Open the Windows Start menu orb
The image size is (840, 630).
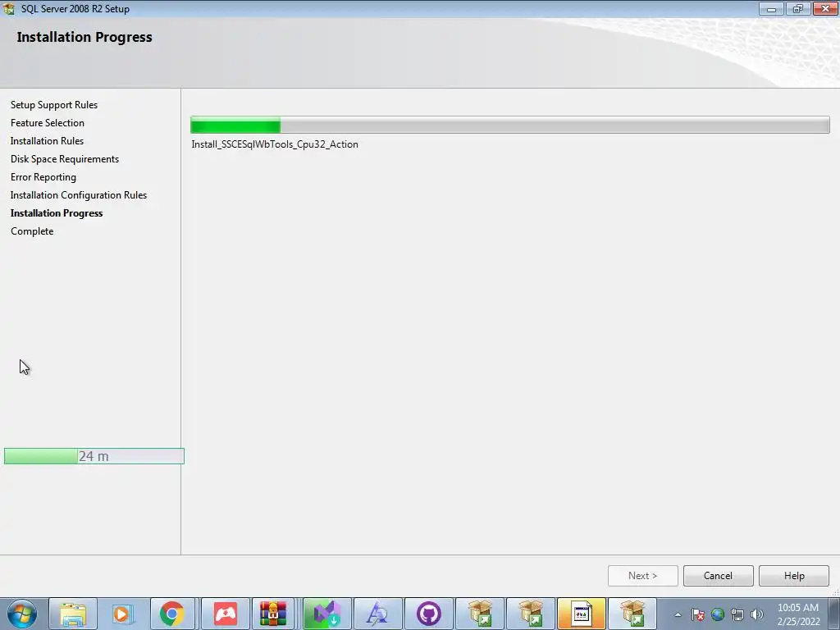tap(22, 614)
